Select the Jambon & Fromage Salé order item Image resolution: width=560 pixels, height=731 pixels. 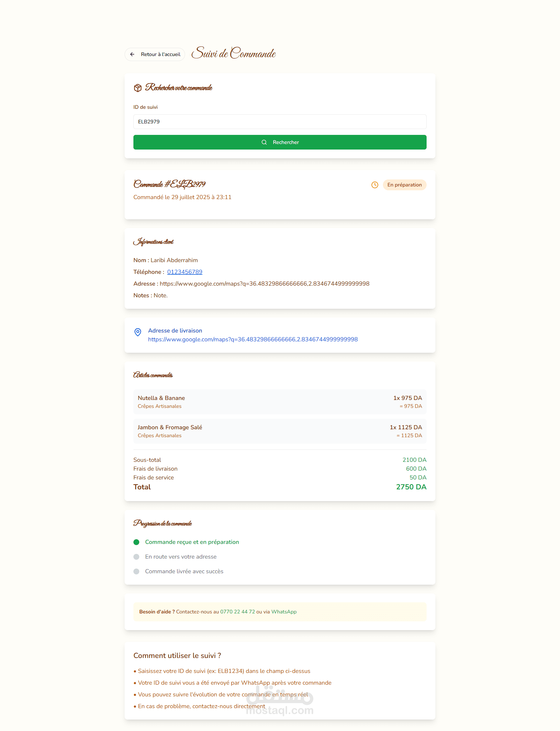pos(280,431)
